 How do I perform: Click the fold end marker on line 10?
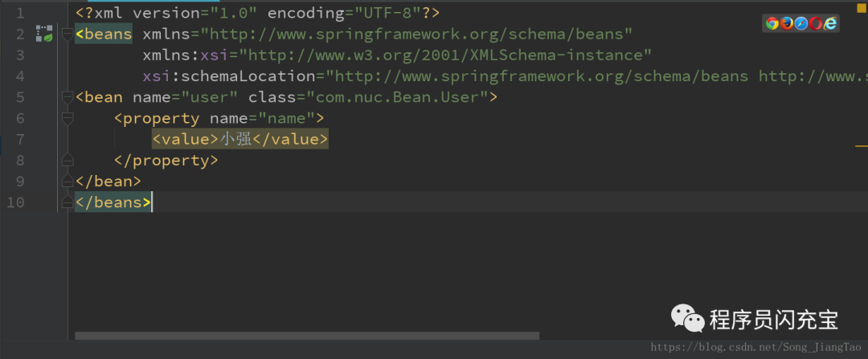(x=68, y=202)
